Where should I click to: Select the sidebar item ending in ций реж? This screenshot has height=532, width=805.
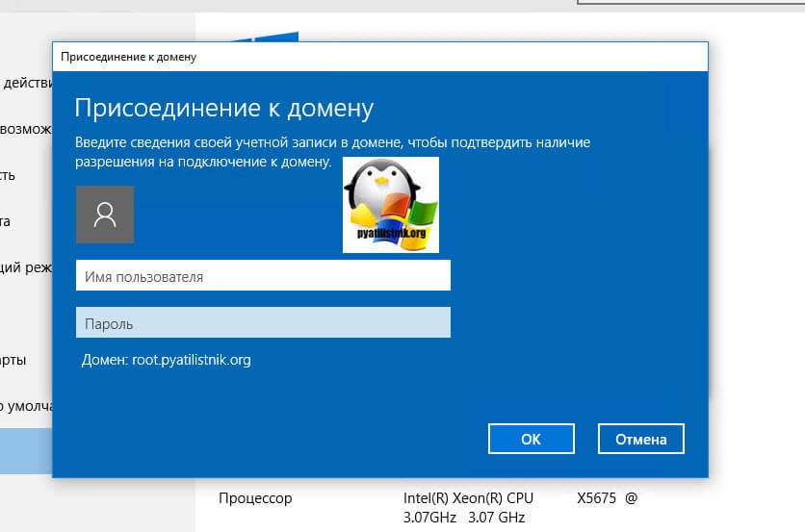[26, 267]
